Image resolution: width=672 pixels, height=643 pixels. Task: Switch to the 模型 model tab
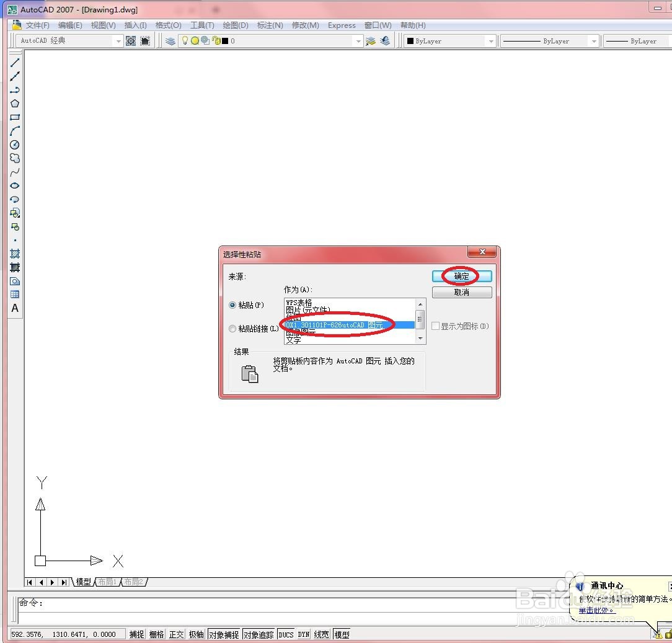[x=84, y=582]
